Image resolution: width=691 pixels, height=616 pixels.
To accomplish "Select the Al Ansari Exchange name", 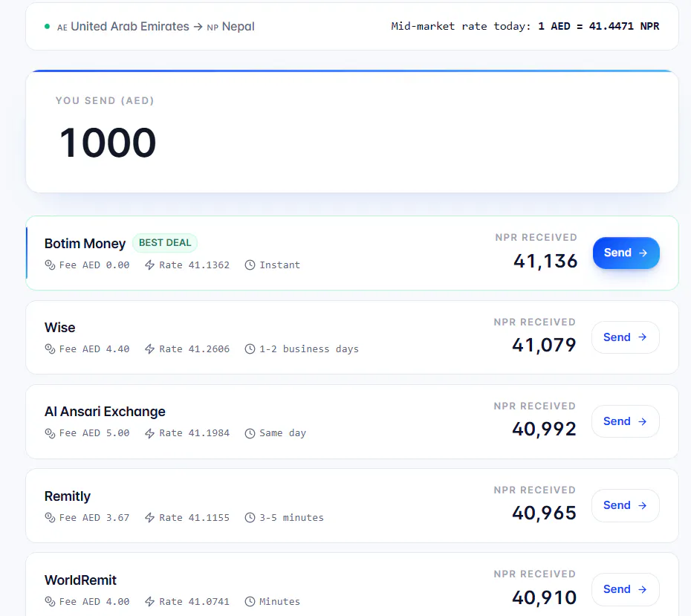I will point(105,412).
